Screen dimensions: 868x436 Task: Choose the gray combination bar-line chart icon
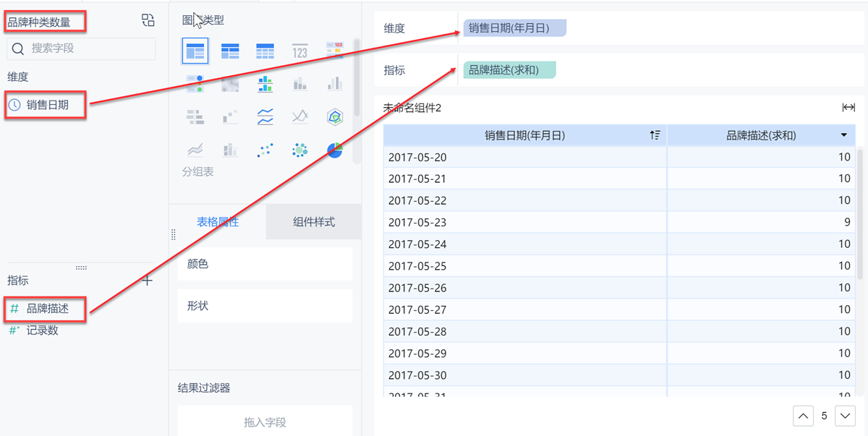coord(230,150)
